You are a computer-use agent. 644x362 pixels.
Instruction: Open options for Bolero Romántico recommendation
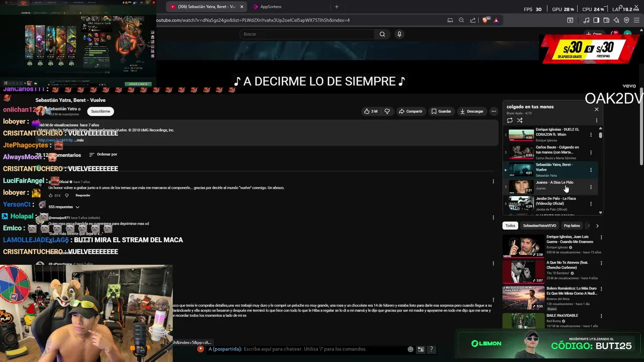(601, 290)
